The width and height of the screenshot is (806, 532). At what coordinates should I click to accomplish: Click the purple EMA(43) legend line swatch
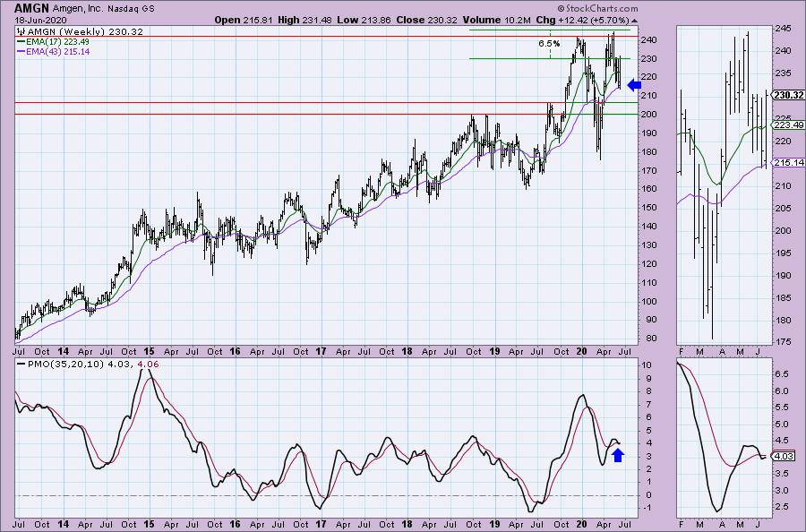pos(21,51)
